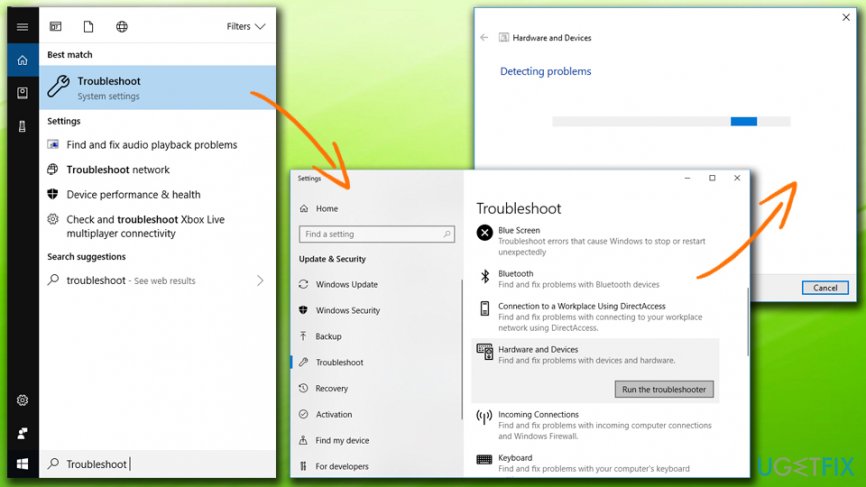Close the Hardware and Devices dialog
866x487 pixels.
pos(846,18)
